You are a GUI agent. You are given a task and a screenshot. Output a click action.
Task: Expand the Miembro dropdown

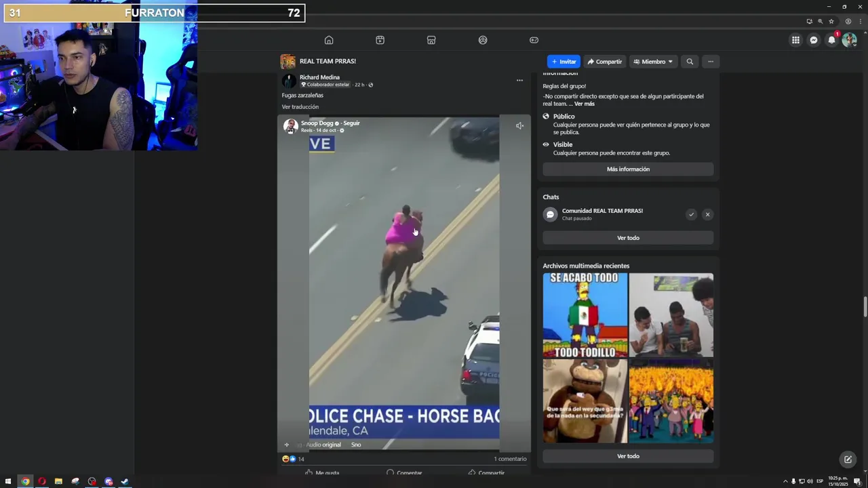point(653,62)
